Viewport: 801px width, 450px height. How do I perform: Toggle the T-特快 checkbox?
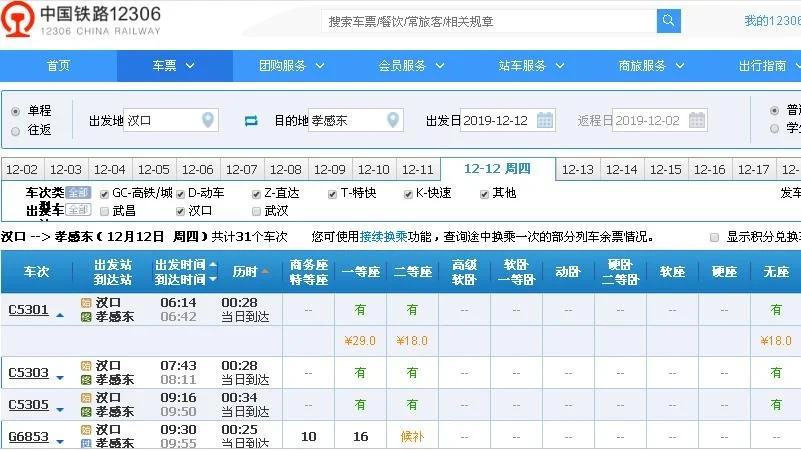333,194
